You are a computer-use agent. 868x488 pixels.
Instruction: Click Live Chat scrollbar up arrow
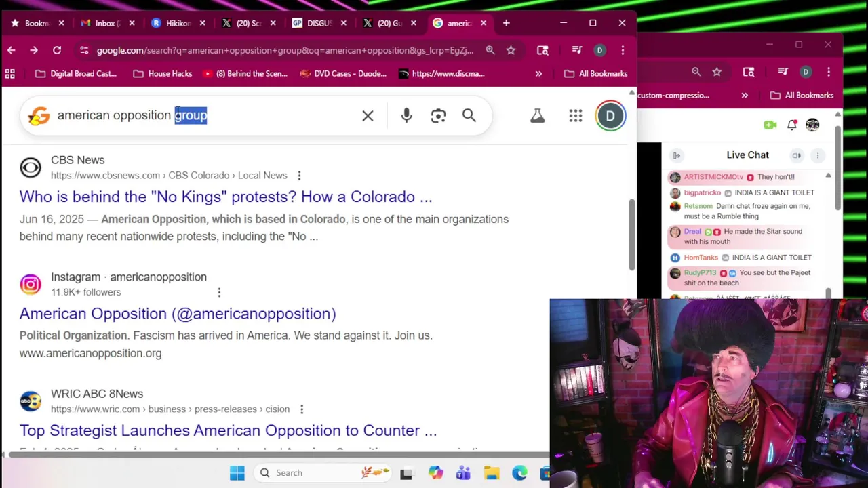tap(828, 176)
